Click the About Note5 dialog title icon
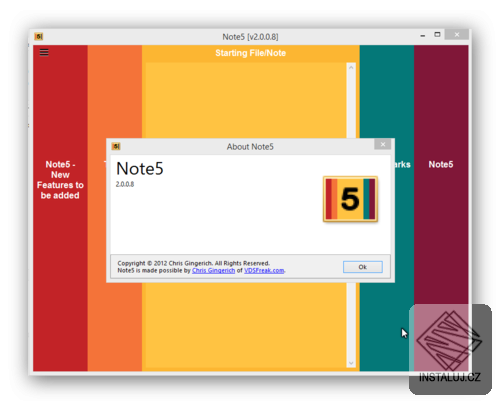Image resolution: width=500 pixels, height=404 pixels. pos(116,146)
